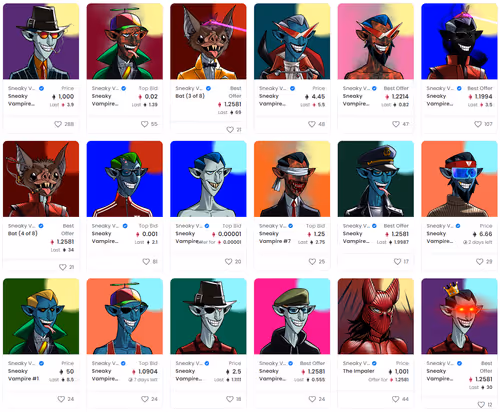Image resolution: width=500 pixels, height=412 pixels.
Task: Select the blindfolded vampire thumbnail
Action: 292,179
